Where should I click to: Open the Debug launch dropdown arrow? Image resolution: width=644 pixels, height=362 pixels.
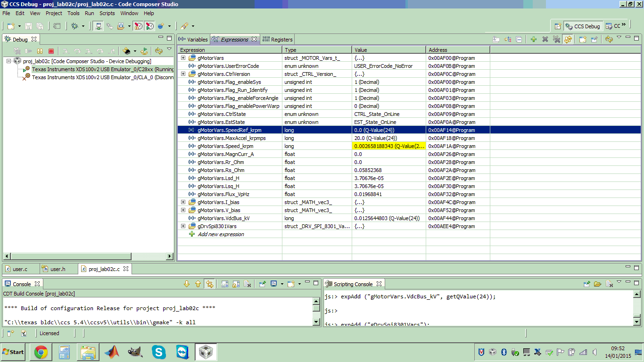click(x=83, y=26)
